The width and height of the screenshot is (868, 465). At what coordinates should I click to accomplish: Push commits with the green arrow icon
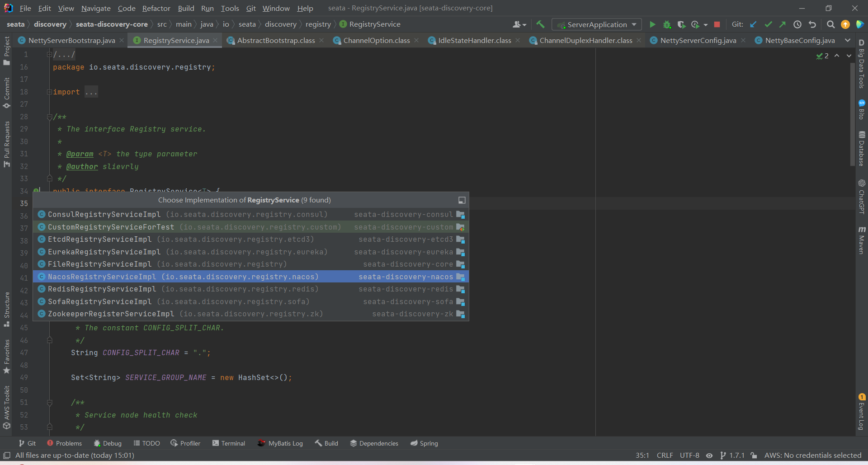(x=783, y=24)
